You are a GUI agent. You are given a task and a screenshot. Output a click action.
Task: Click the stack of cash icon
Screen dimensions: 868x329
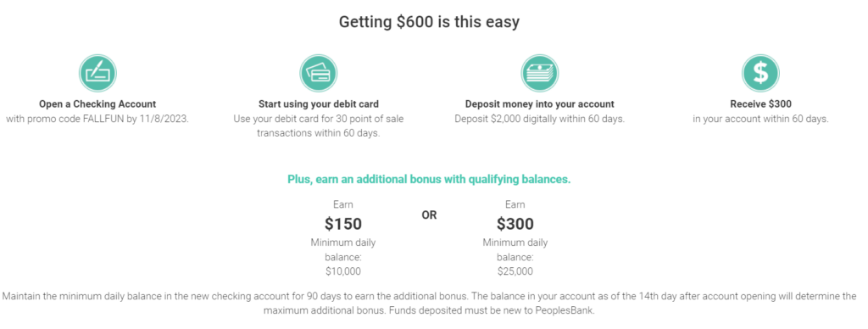pos(540,73)
